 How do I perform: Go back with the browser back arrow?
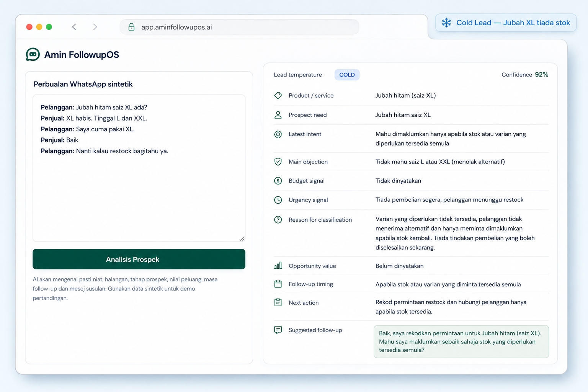[74, 27]
